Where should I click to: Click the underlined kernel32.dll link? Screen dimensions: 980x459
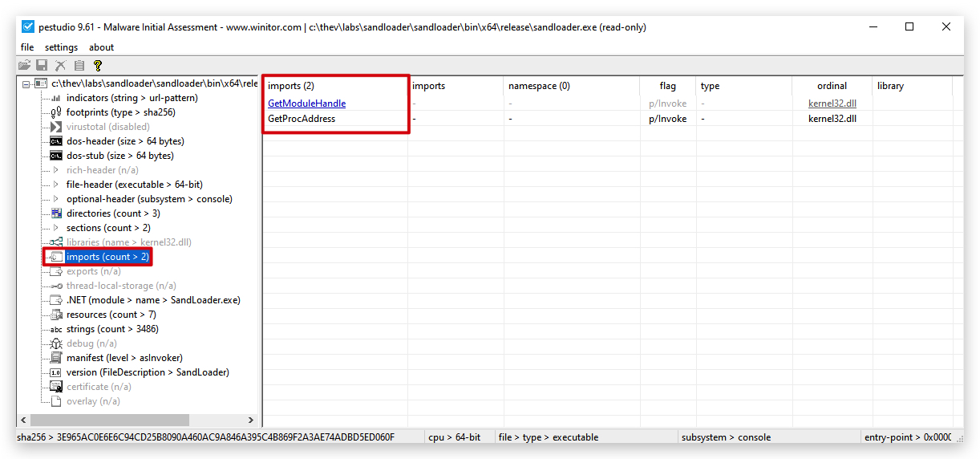coord(832,104)
